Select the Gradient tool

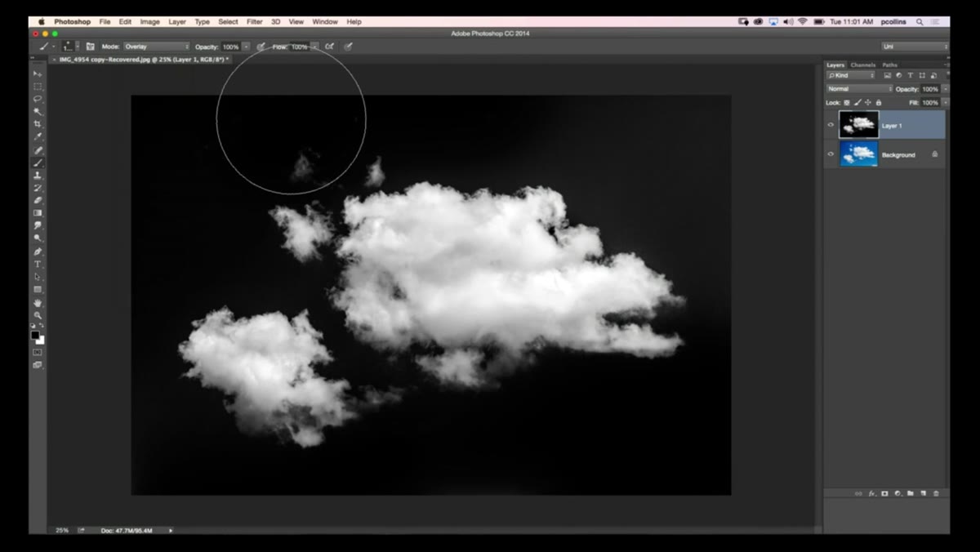point(38,213)
